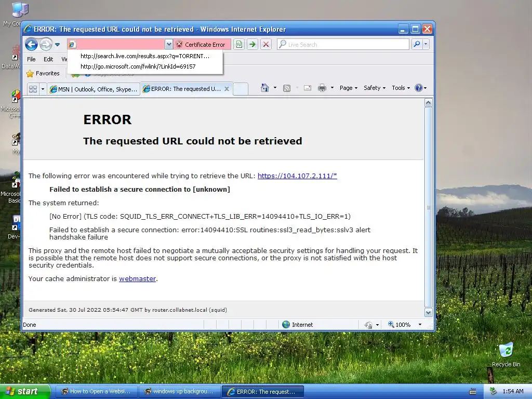532x399 pixels.
Task: Expand the Print options dropdown arrow
Action: (x=332, y=88)
